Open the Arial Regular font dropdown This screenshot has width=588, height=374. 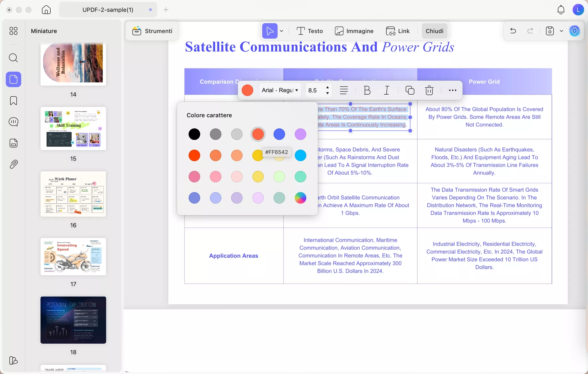point(280,90)
